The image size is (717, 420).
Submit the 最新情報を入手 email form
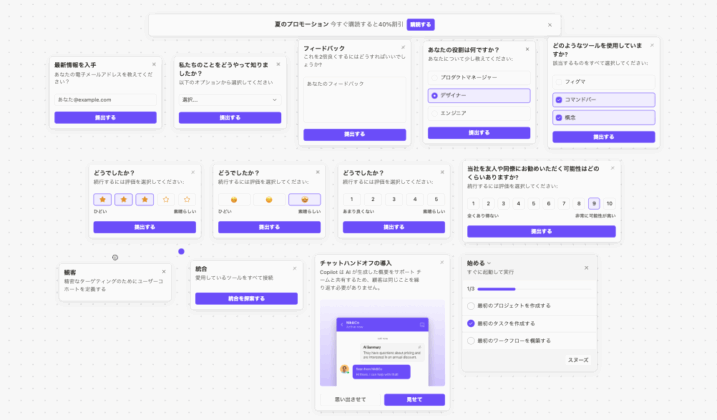click(106, 118)
